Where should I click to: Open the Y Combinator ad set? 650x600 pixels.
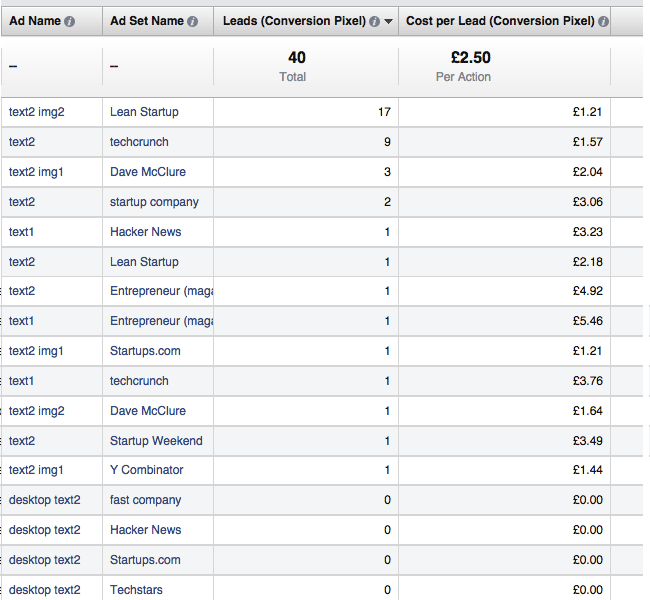(x=147, y=470)
